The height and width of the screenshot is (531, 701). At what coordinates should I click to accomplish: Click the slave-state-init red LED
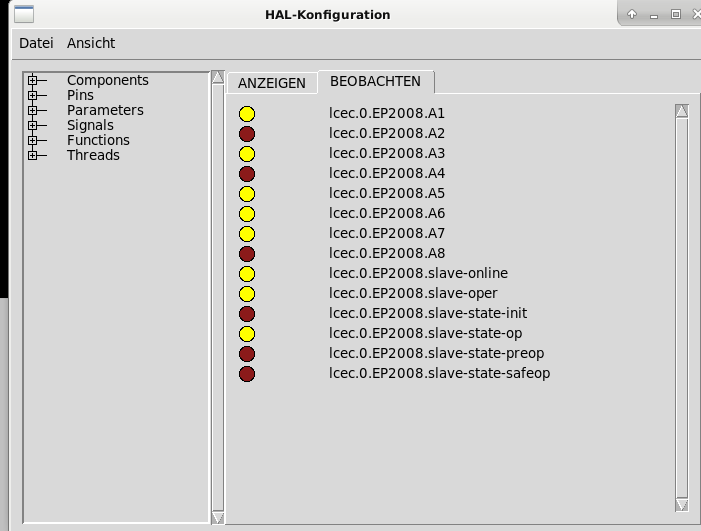247,314
